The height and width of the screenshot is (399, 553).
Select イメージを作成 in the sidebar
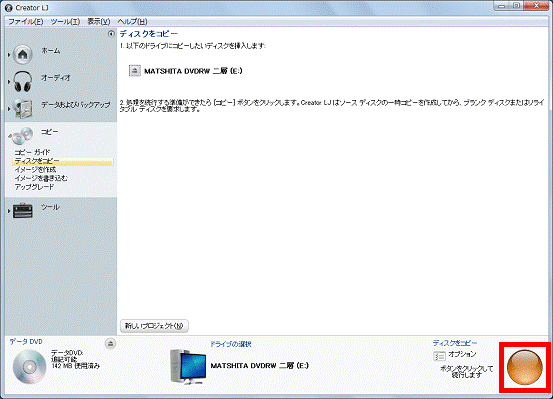pos(35,170)
